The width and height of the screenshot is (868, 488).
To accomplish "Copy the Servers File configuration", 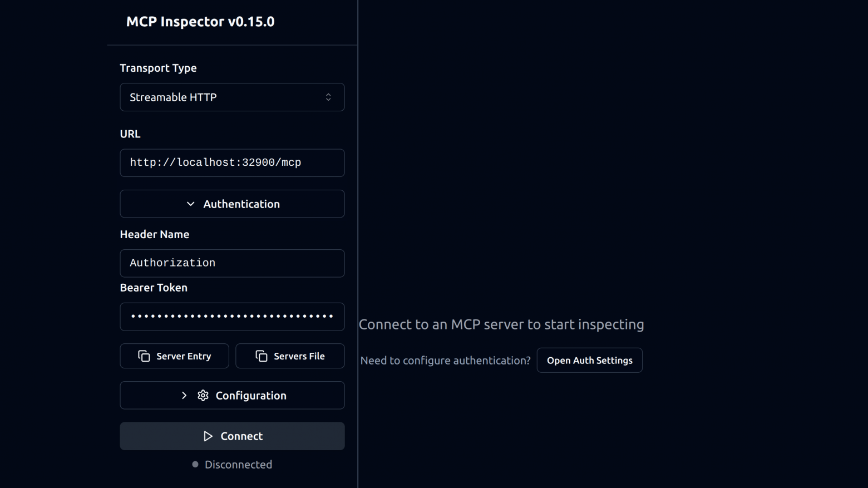I will coord(290,356).
